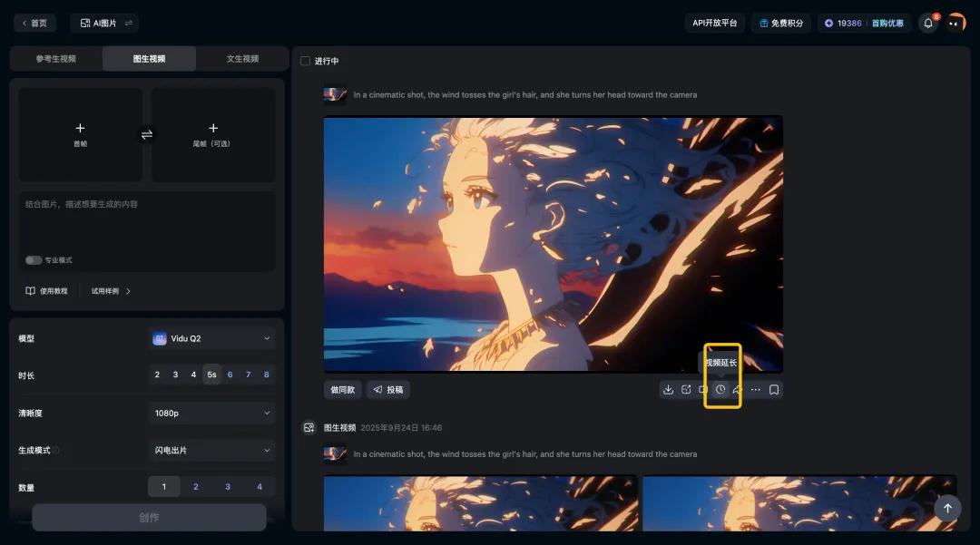The height and width of the screenshot is (545, 980).
Task: Click the re-edit icon next to download
Action: coord(686,389)
